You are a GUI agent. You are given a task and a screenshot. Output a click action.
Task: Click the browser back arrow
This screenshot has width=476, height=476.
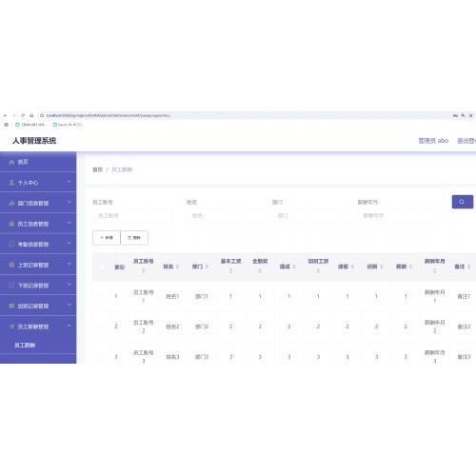[x=6, y=115]
